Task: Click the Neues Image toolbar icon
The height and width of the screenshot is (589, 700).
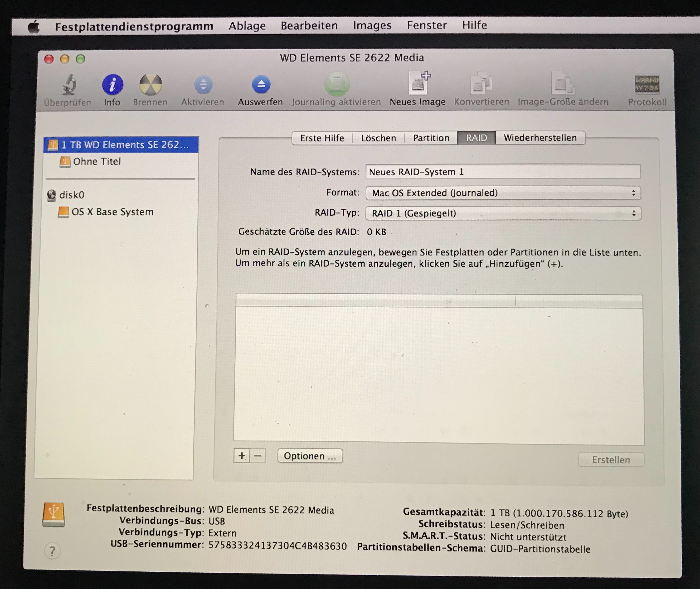Action: tap(418, 83)
